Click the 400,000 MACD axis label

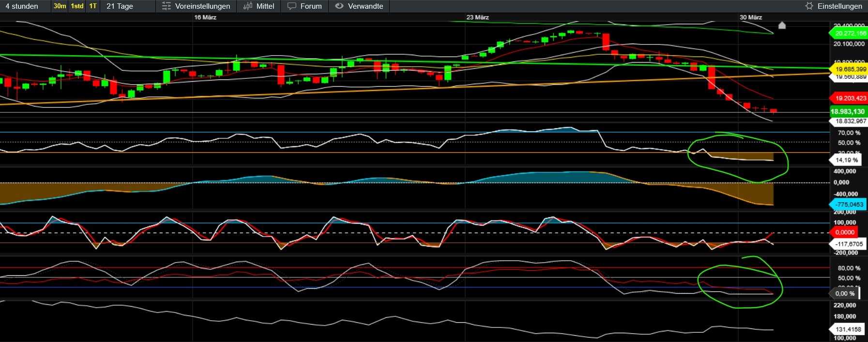845,171
